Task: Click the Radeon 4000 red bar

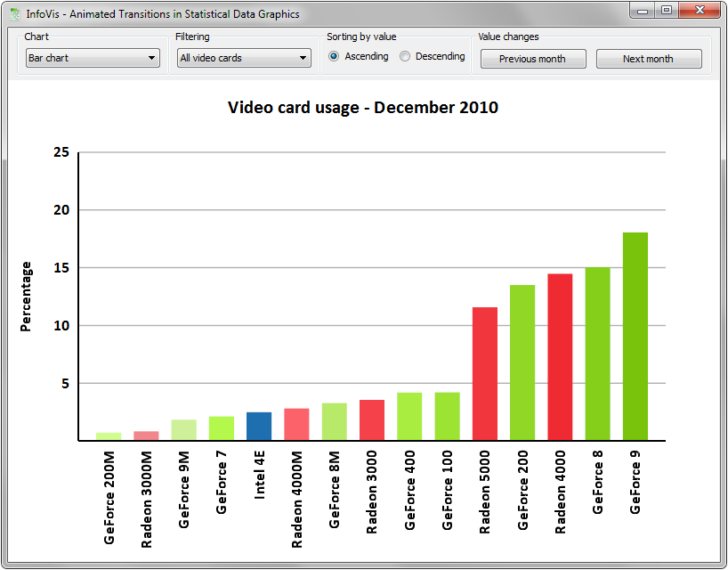Action: click(560, 357)
